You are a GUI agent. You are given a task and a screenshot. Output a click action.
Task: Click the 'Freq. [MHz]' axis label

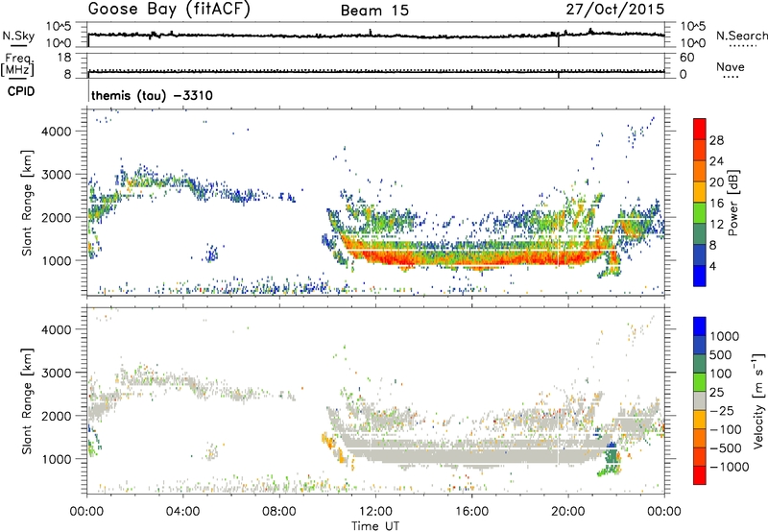(x=17, y=64)
